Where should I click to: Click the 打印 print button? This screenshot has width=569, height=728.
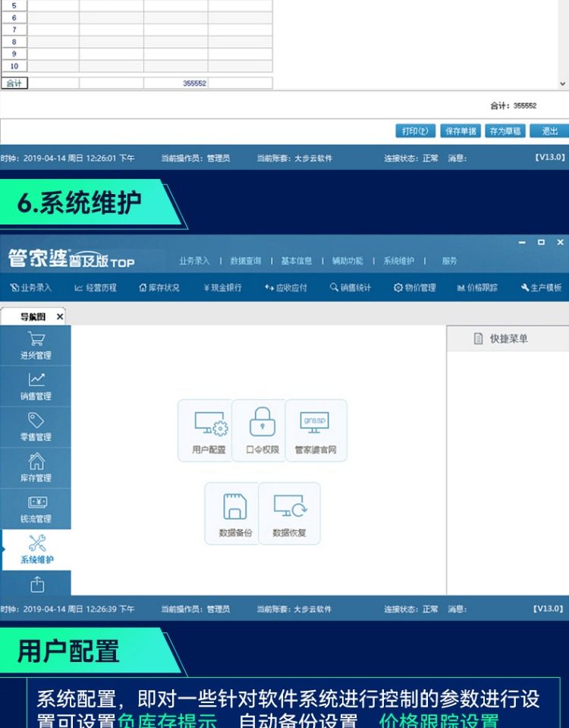tap(415, 131)
